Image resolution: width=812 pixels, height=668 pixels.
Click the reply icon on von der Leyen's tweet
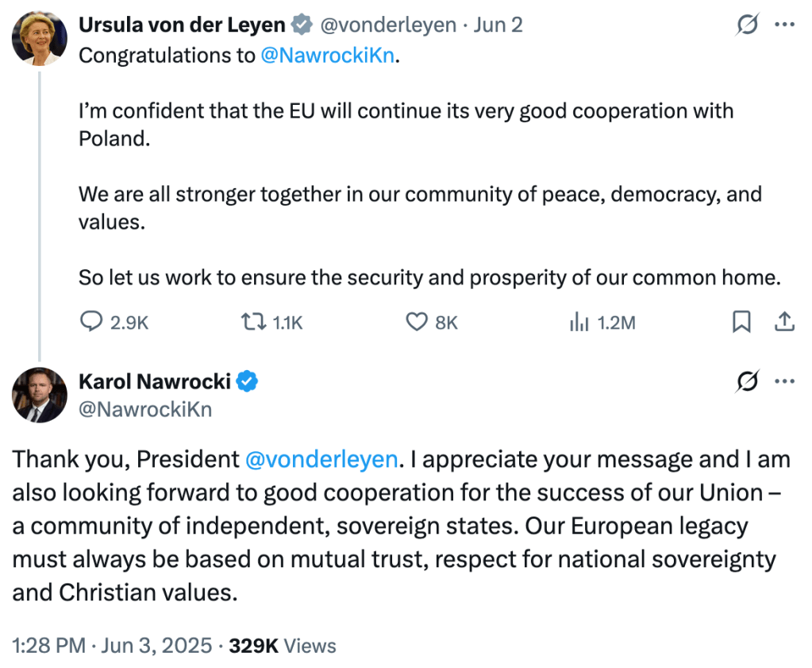pyautogui.click(x=92, y=322)
